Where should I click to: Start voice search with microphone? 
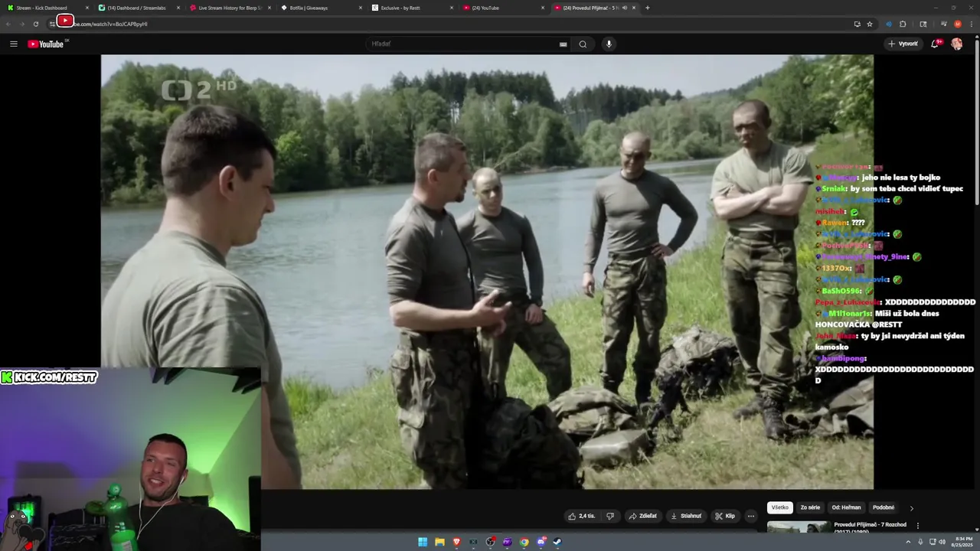click(x=609, y=44)
